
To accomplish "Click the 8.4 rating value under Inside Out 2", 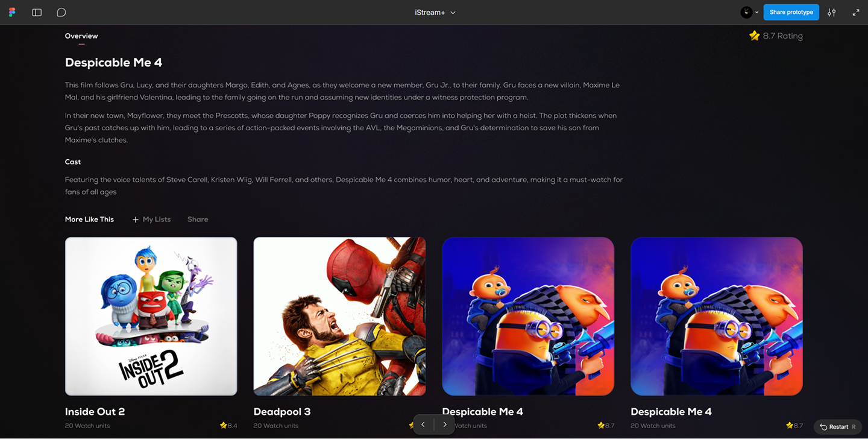I will coord(232,426).
